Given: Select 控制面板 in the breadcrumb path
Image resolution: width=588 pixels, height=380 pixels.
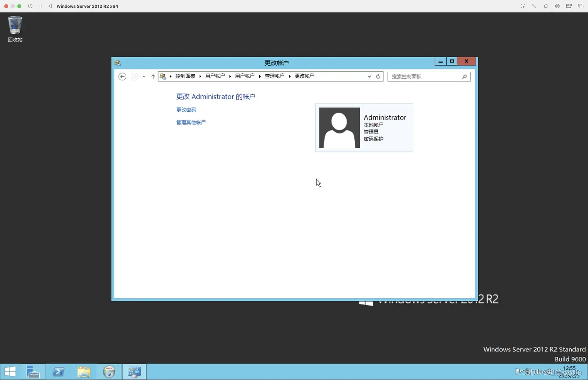Looking at the screenshot, I should coord(185,76).
